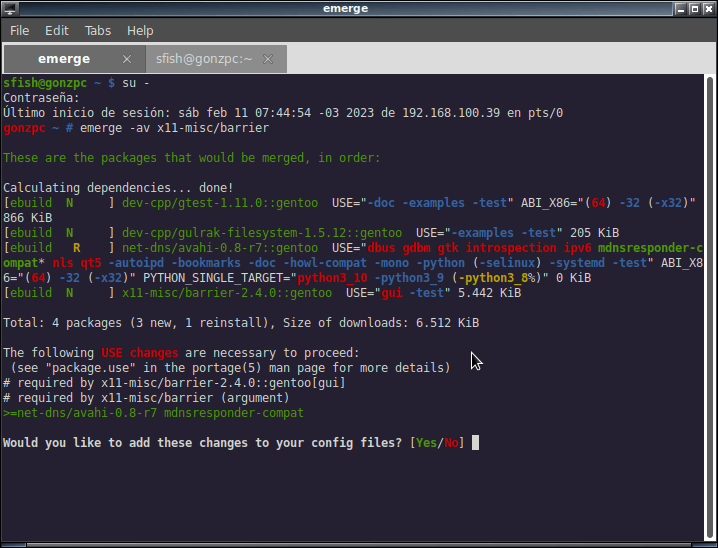The width and height of the screenshot is (718, 548).
Task: Click 'emerge -av x11-misc/barrier' command text
Action: [174, 128]
